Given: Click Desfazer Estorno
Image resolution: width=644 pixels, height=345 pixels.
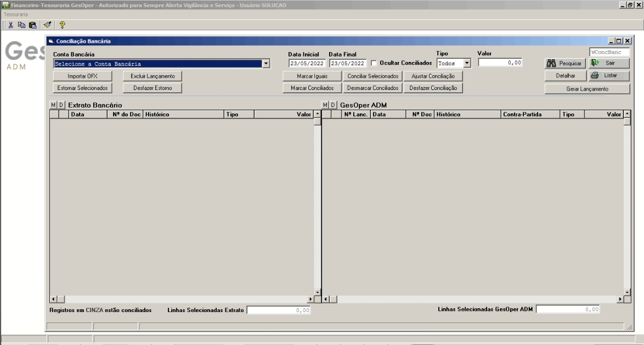Looking at the screenshot, I should coord(152,88).
